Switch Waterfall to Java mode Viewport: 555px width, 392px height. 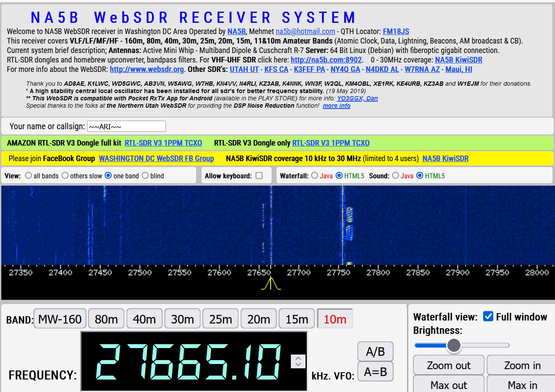pyautogui.click(x=315, y=176)
